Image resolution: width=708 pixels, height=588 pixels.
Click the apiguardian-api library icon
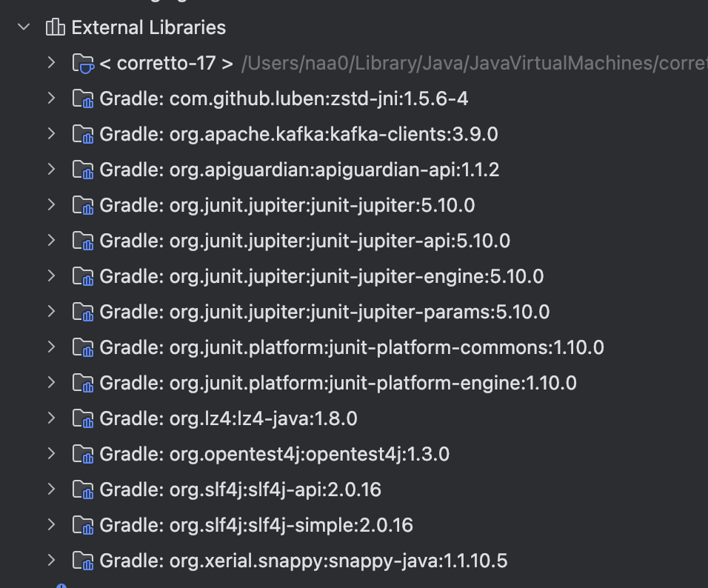[83, 170]
